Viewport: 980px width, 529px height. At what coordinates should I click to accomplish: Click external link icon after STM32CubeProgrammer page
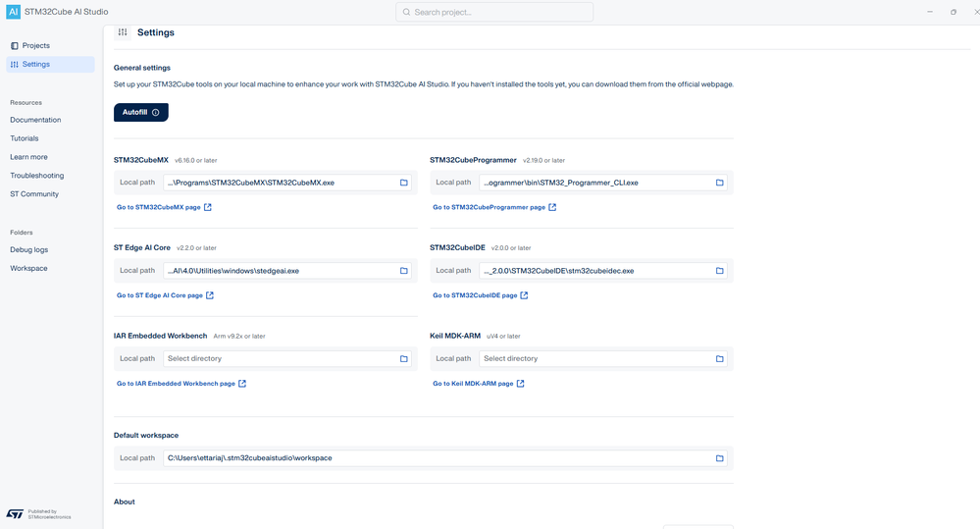point(552,207)
